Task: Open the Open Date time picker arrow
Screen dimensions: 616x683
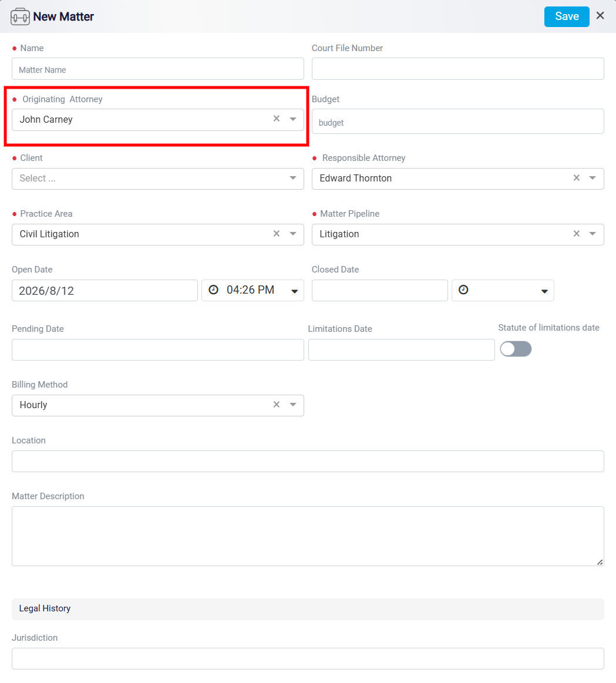Action: click(x=295, y=291)
